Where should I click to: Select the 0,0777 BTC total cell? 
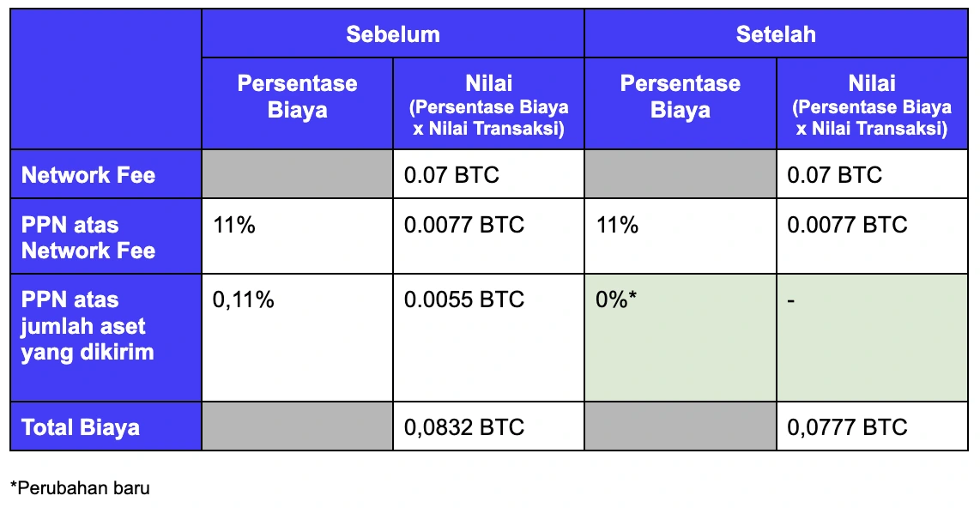pyautogui.click(x=872, y=426)
